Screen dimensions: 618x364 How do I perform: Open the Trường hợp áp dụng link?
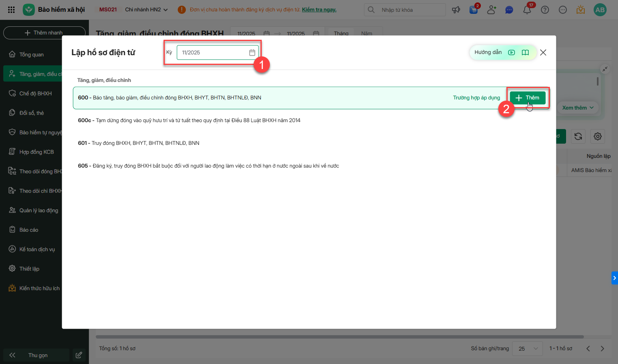click(476, 98)
